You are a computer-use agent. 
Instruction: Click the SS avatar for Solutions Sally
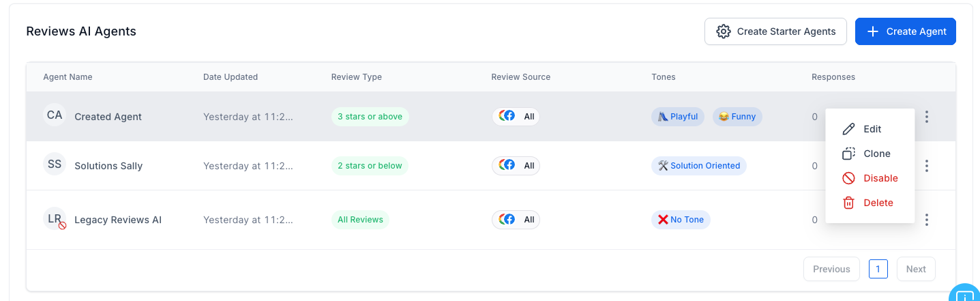coord(55,164)
